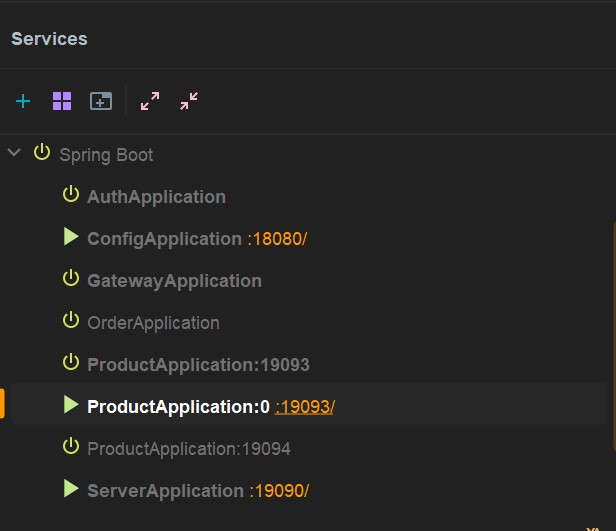Viewport: 616px width, 531px height.
Task: Select the ProductApplication:19094 entry
Action: coord(189,449)
